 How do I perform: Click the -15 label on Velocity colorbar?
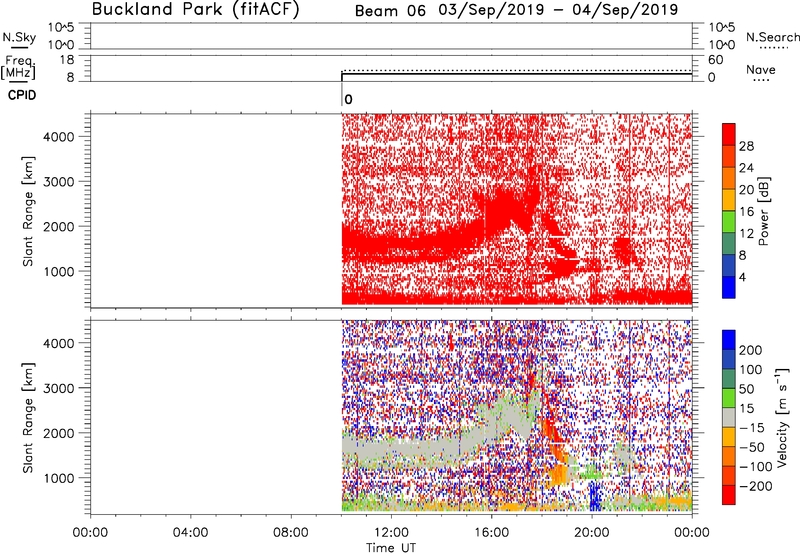click(x=752, y=428)
